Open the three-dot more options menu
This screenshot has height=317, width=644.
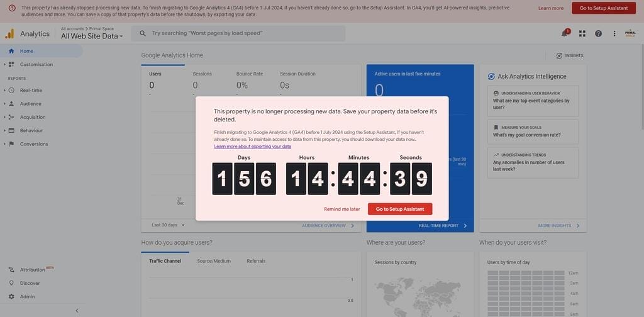(614, 34)
